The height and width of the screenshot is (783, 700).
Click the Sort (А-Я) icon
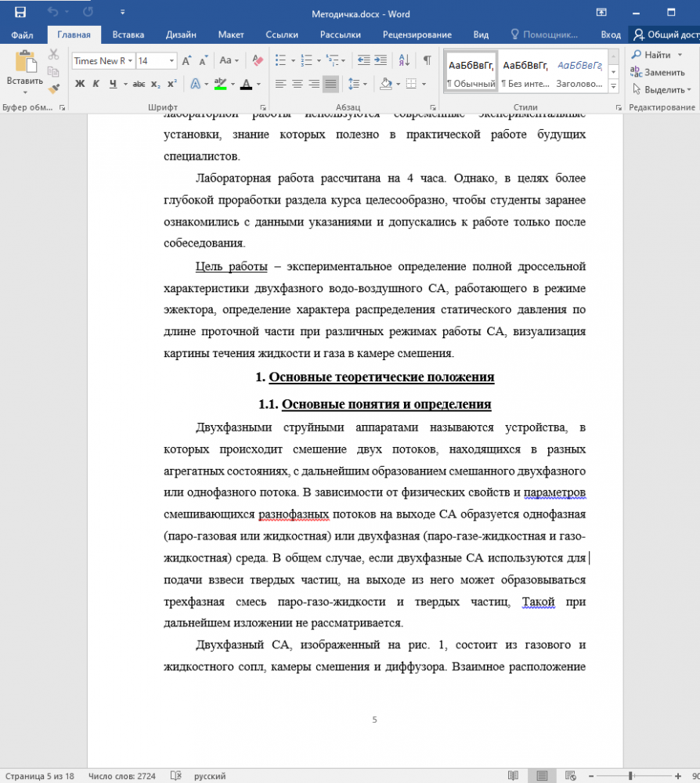[404, 60]
